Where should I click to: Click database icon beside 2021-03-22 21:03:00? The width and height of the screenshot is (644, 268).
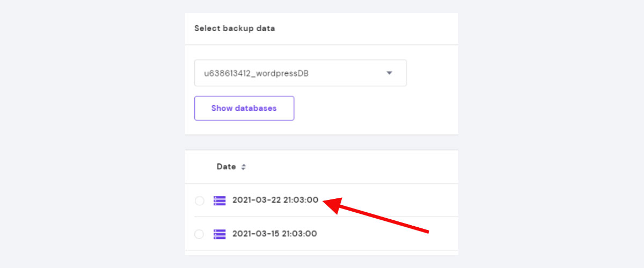[x=219, y=200]
